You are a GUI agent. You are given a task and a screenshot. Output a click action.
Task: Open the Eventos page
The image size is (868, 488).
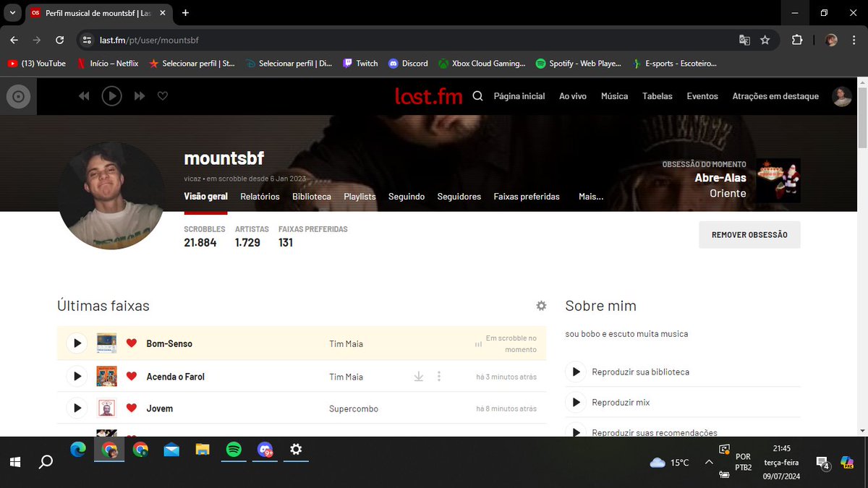click(x=702, y=96)
